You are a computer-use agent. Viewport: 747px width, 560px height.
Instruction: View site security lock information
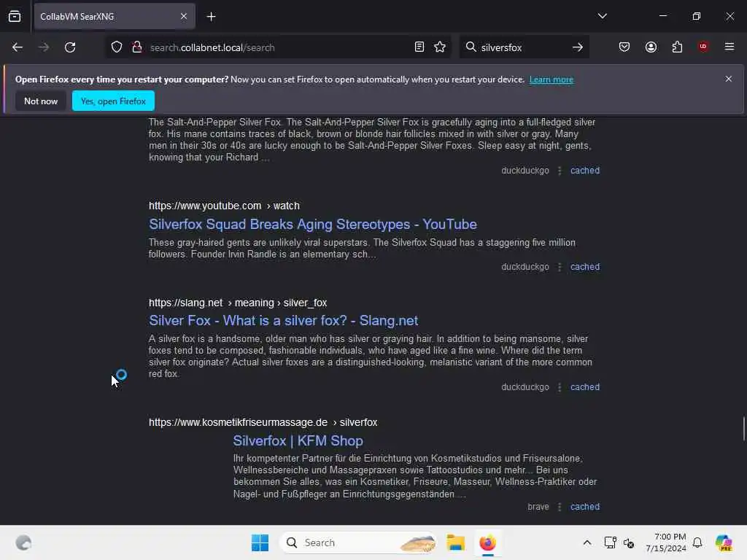(137, 47)
